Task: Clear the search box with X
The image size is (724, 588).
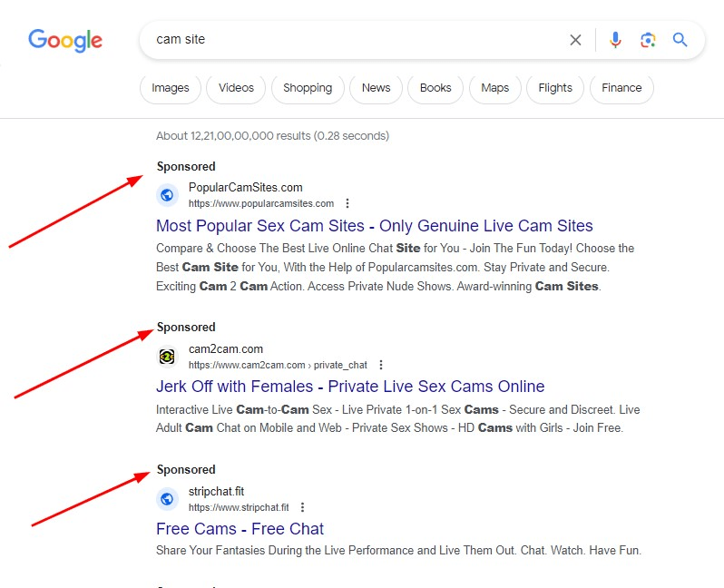Action: (x=575, y=40)
